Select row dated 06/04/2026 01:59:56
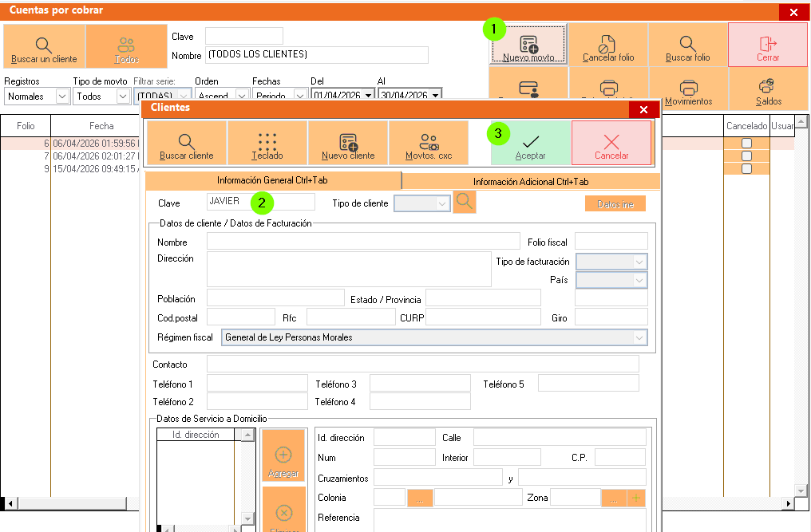The width and height of the screenshot is (811, 532). [x=70, y=144]
